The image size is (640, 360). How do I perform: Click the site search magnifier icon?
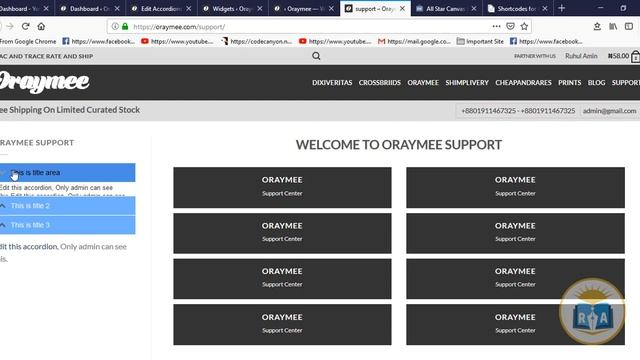coord(316,56)
